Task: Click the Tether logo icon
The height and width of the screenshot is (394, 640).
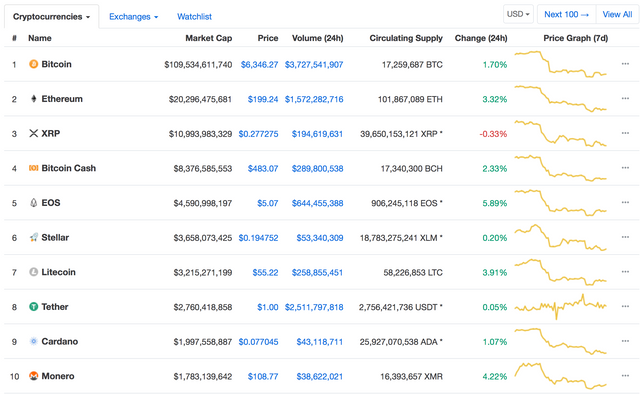Action: (x=33, y=307)
